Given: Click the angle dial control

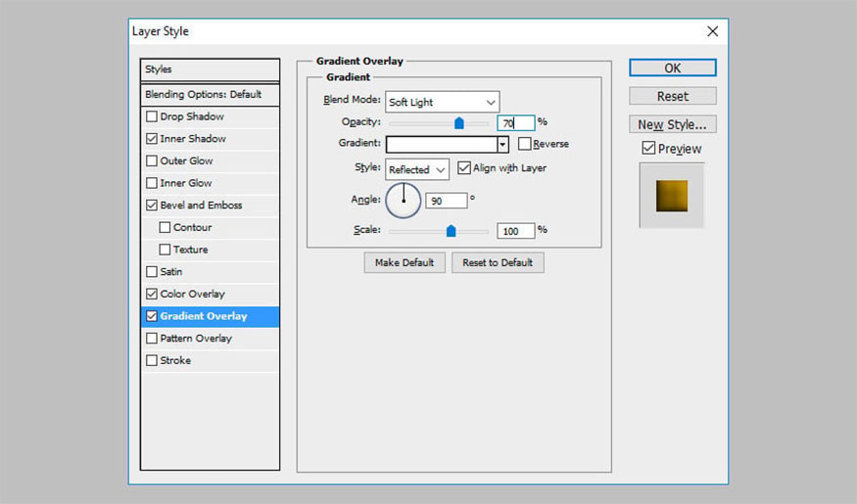Looking at the screenshot, I should 403,200.
